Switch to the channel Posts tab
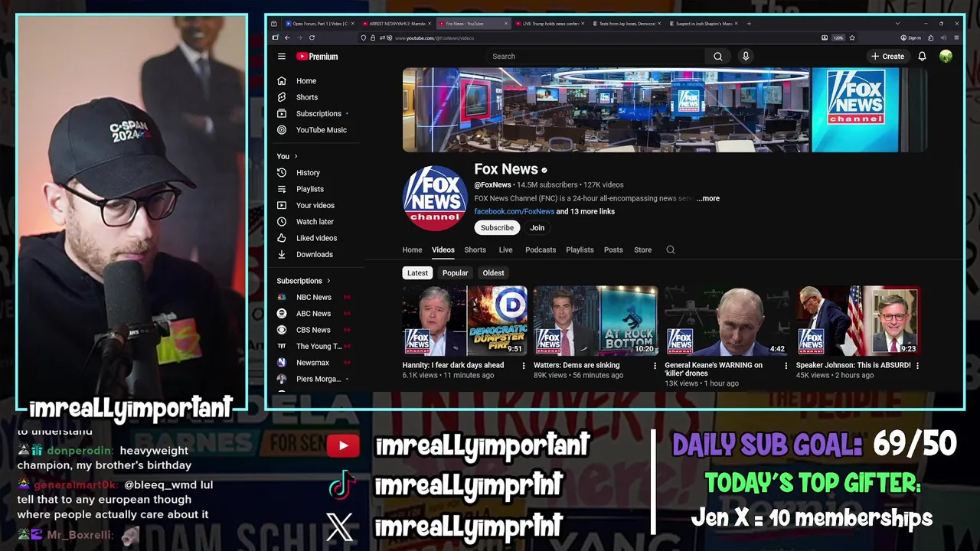Viewport: 980px width, 551px height. 613,249
